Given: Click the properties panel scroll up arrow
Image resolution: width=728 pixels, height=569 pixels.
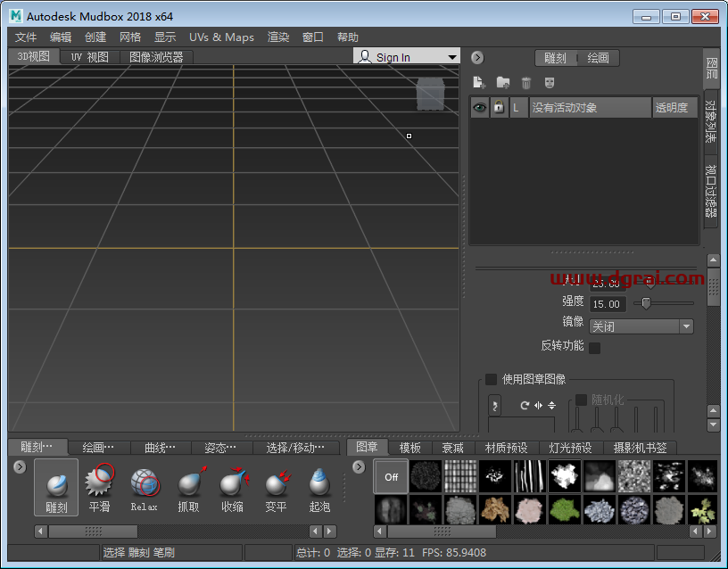Looking at the screenshot, I should tap(713, 260).
